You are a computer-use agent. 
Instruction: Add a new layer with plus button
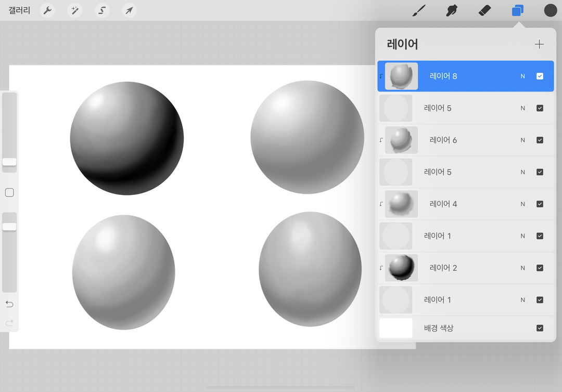pos(539,45)
